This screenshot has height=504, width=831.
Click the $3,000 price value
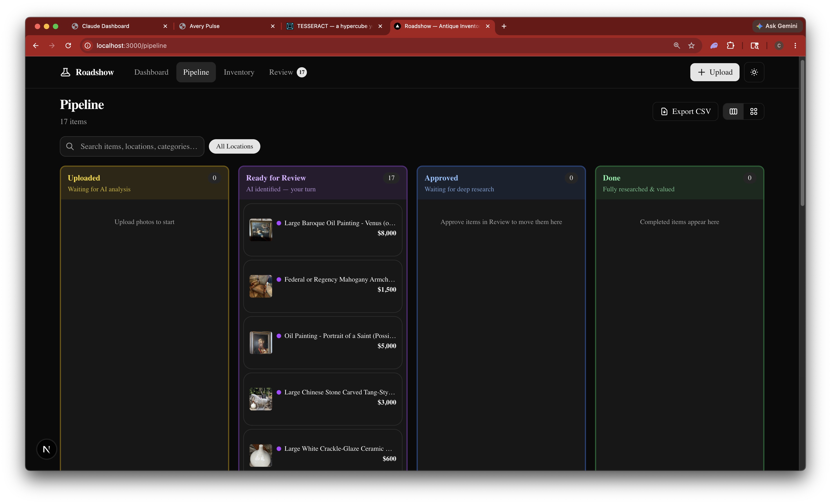[x=387, y=402]
